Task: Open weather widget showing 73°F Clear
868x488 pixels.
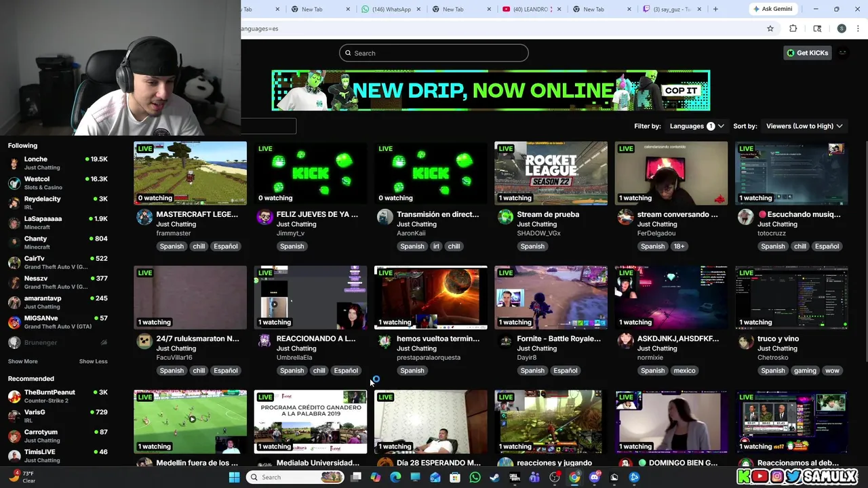Action: point(22,476)
